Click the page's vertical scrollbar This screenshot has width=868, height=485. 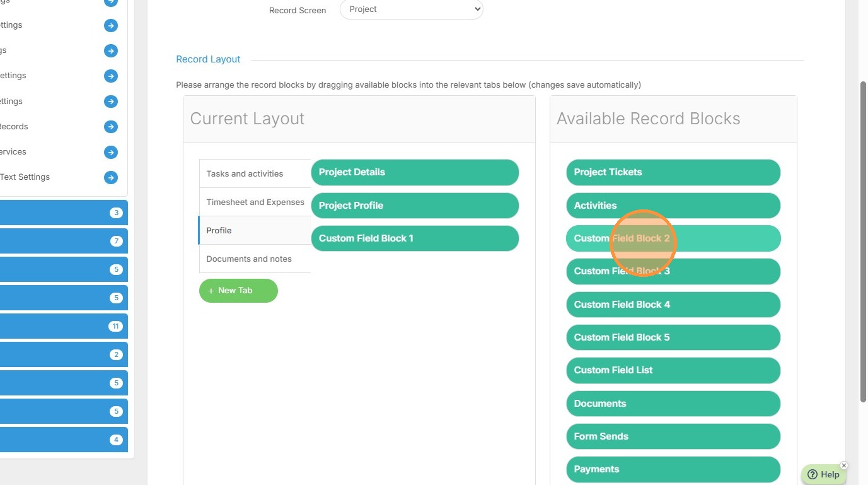click(x=864, y=240)
